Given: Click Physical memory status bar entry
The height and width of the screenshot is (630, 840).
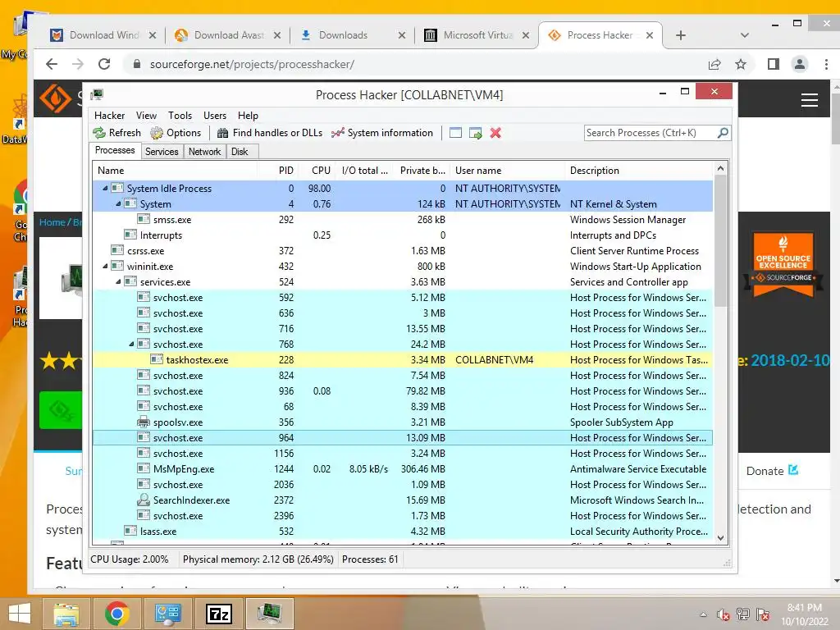Looking at the screenshot, I should pyautogui.click(x=258, y=559).
